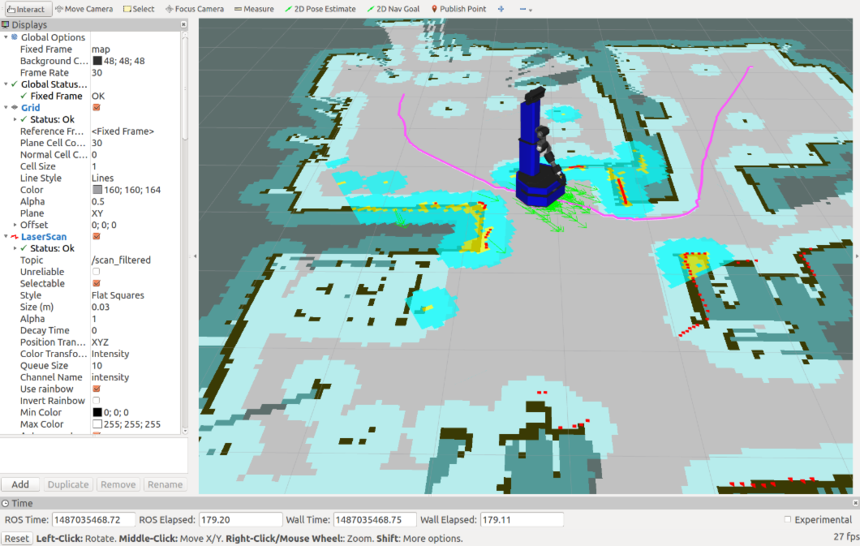Click the Reset time button
The image size is (860, 546).
16,538
